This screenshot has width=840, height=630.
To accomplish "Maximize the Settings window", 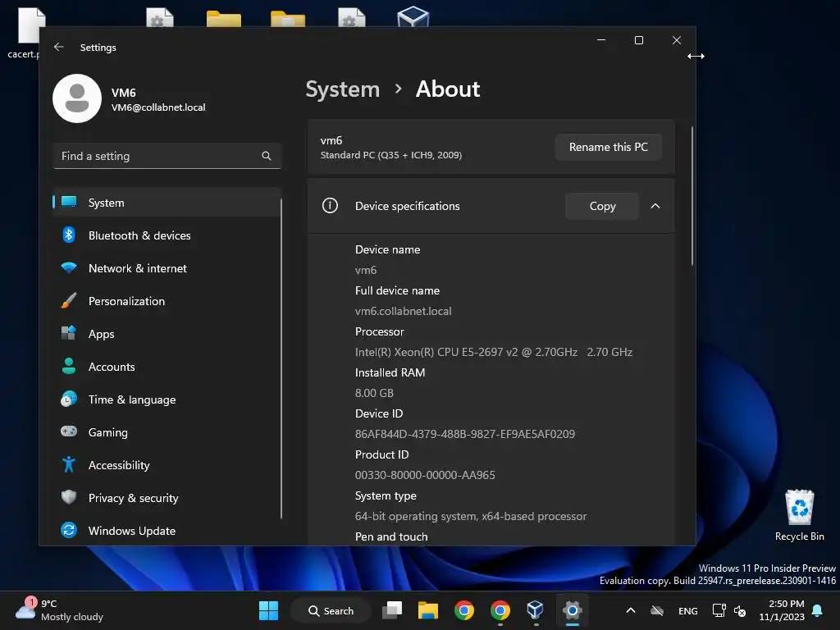I will click(638, 40).
